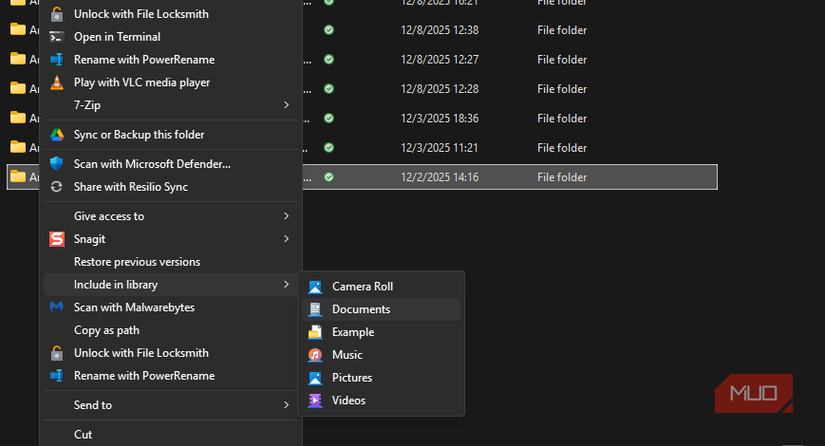Screen dimensions: 825x446
Task: Select Pictures from the library list
Action: (352, 378)
